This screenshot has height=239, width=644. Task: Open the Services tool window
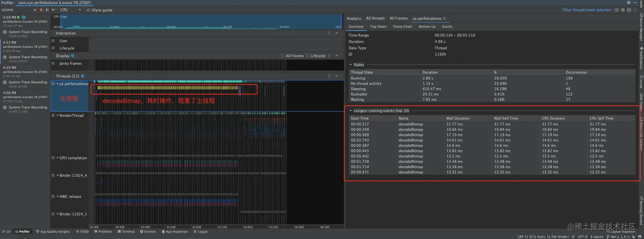(x=148, y=232)
